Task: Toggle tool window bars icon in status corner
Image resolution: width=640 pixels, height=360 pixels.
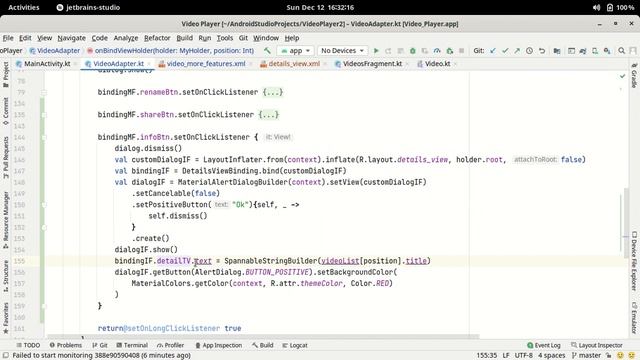Action: click(x=6, y=356)
